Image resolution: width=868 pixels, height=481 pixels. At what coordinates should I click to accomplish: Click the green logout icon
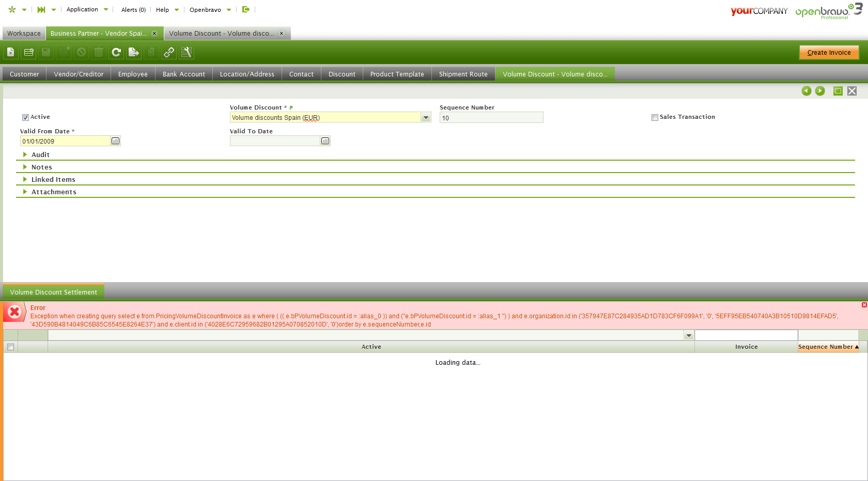246,9
